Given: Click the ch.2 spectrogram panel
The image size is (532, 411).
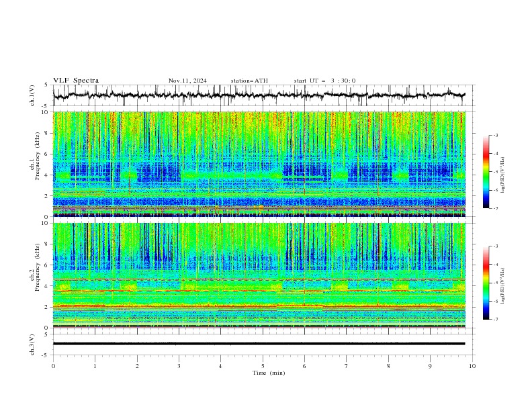Looking at the screenshot, I should click(x=259, y=275).
